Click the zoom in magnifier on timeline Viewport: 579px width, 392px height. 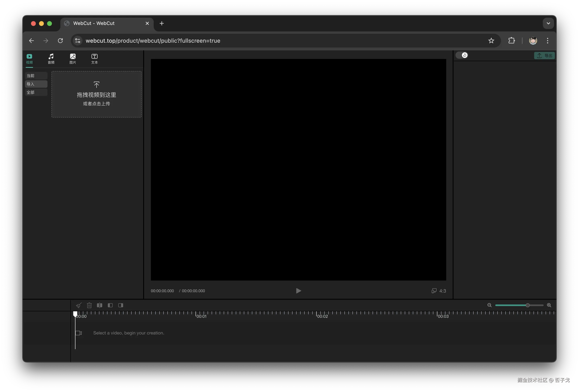[x=549, y=305]
